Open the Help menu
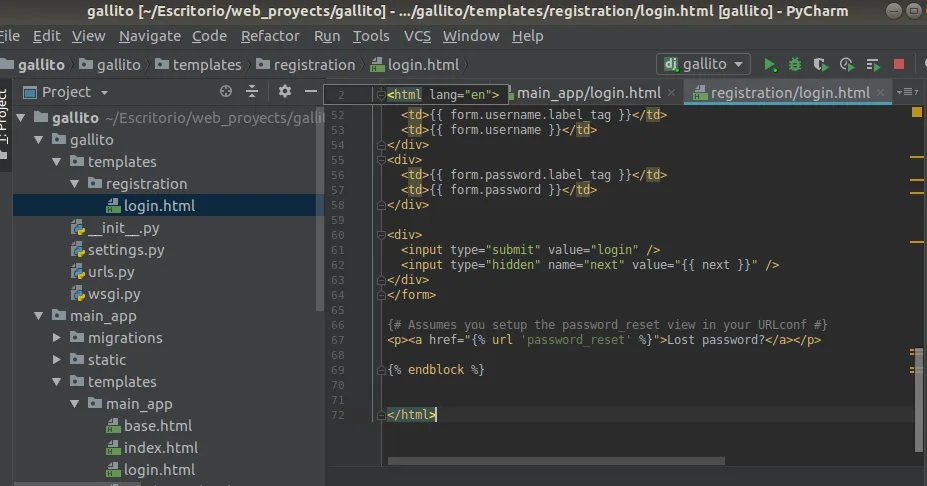 point(527,36)
